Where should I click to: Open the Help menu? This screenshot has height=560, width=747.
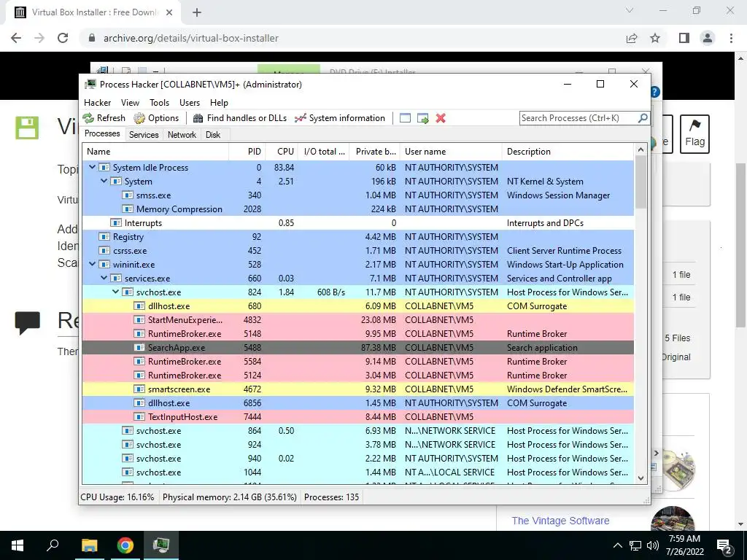[219, 103]
